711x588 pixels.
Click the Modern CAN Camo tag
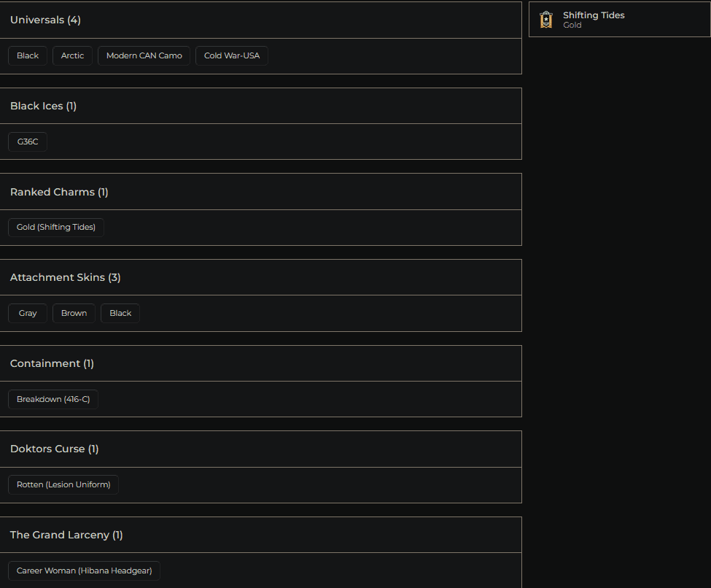[144, 56]
